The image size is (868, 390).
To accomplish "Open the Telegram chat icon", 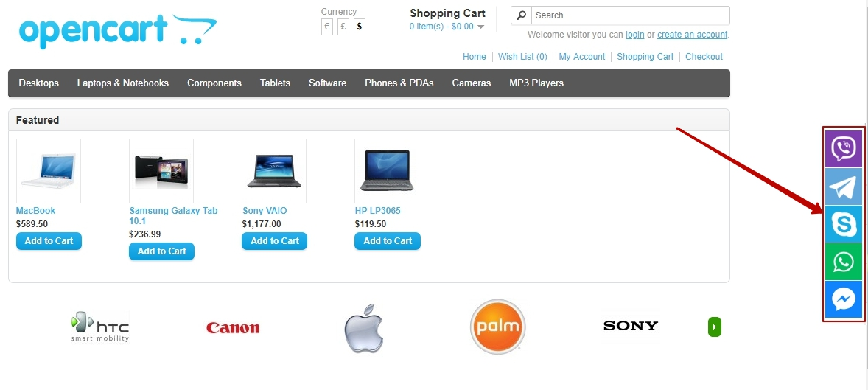I will pyautogui.click(x=844, y=187).
